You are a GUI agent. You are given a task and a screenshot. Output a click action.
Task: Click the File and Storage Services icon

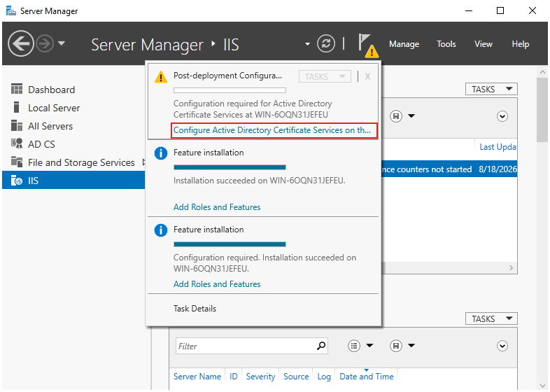17,162
